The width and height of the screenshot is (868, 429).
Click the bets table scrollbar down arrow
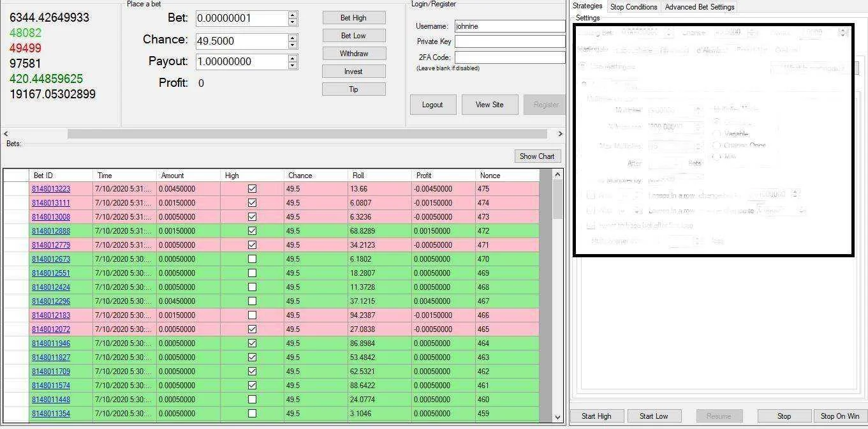coord(557,417)
